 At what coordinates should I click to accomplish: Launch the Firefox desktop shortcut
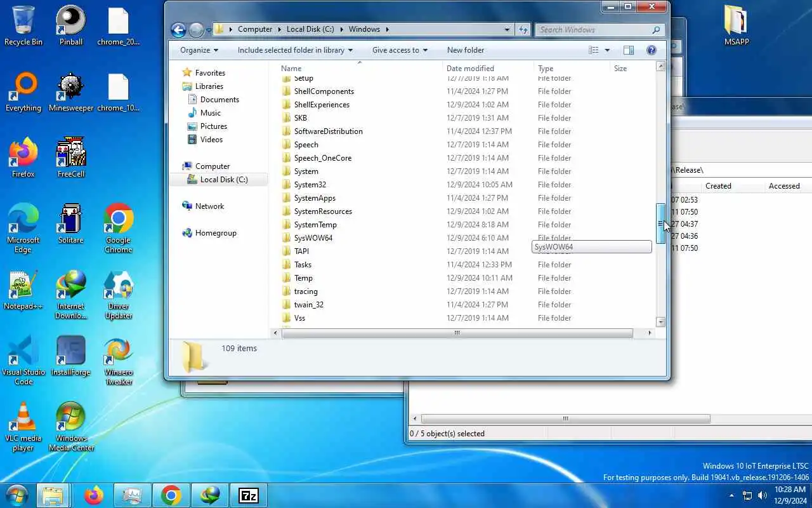coord(23,158)
